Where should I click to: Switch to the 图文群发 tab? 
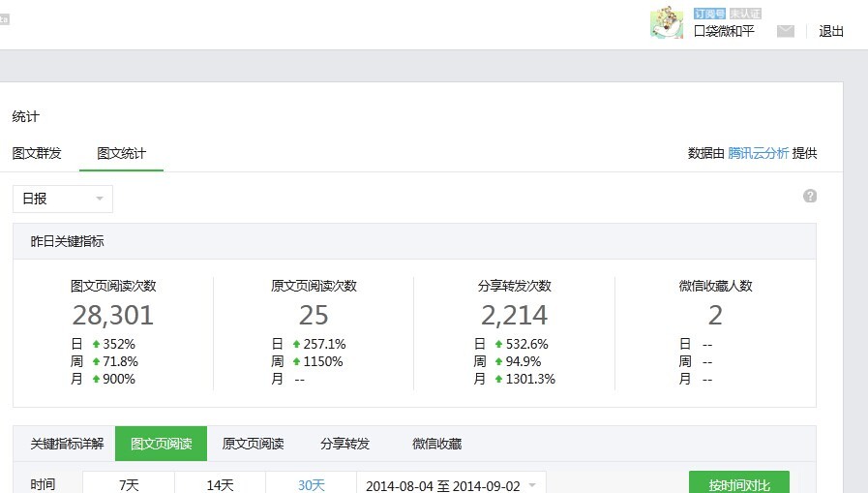[37, 153]
